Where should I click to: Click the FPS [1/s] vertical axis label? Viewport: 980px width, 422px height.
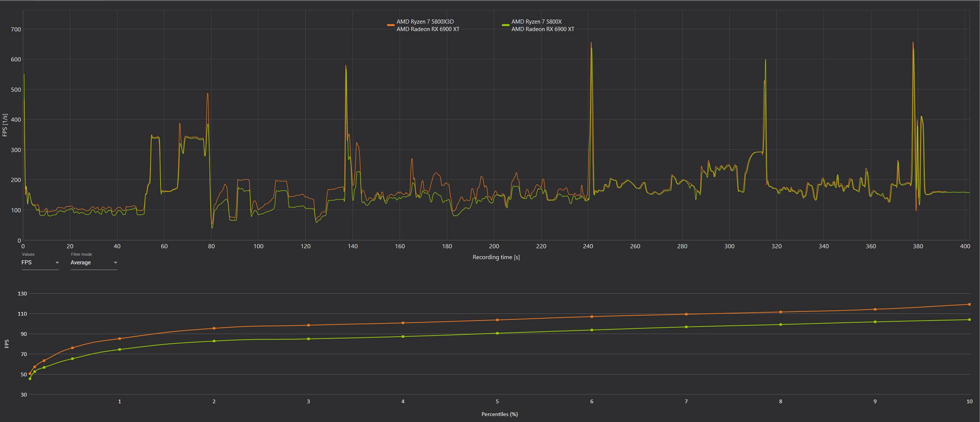coord(5,125)
